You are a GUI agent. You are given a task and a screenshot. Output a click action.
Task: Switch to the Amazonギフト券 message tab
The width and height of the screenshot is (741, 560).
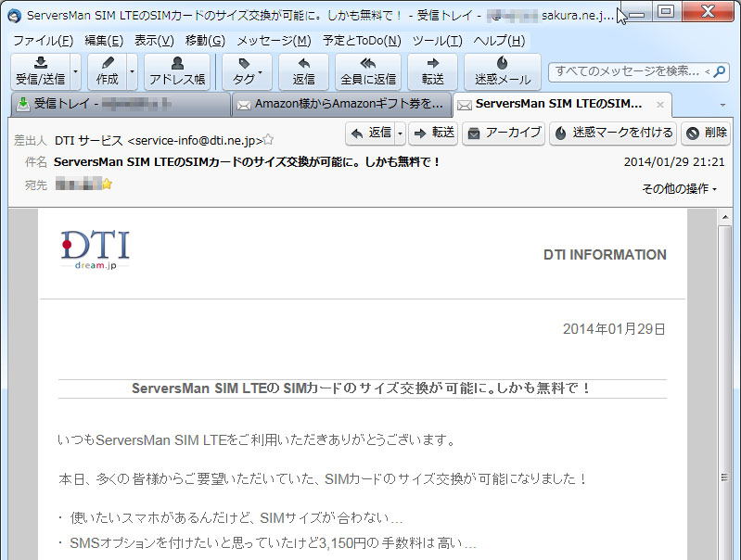pos(341,104)
